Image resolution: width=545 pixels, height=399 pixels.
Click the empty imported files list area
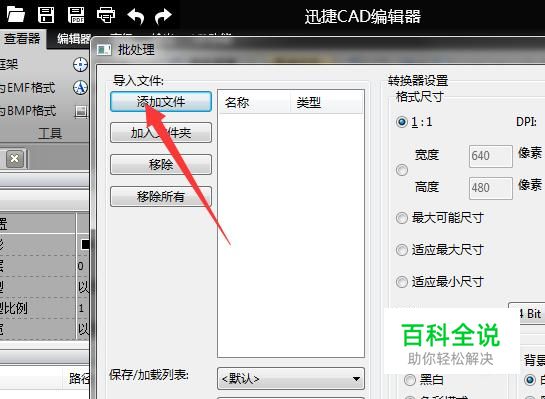(291, 235)
